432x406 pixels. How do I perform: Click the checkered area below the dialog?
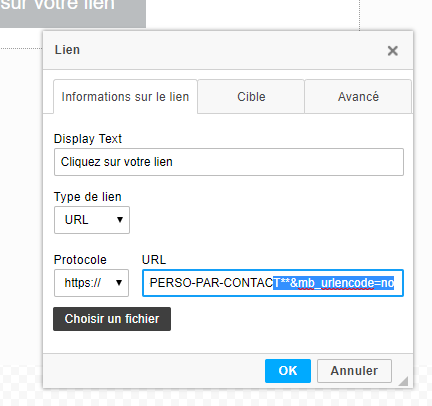216,397
